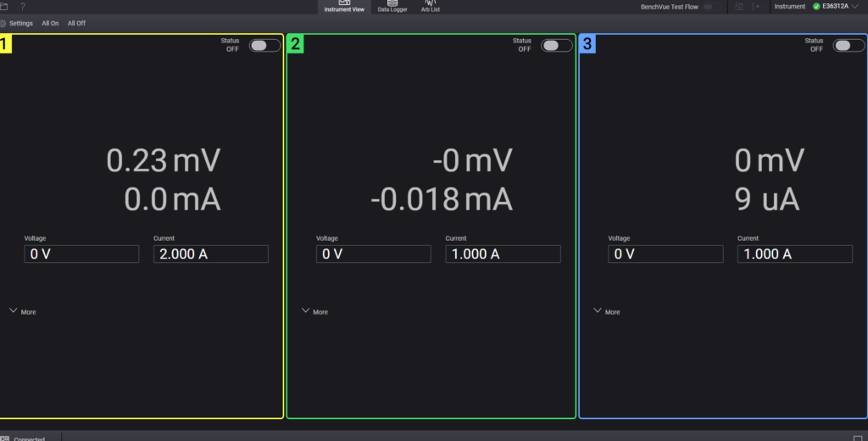Click the connection status icon beside Connected
Image resolution: width=868 pixels, height=441 pixels.
(4, 438)
